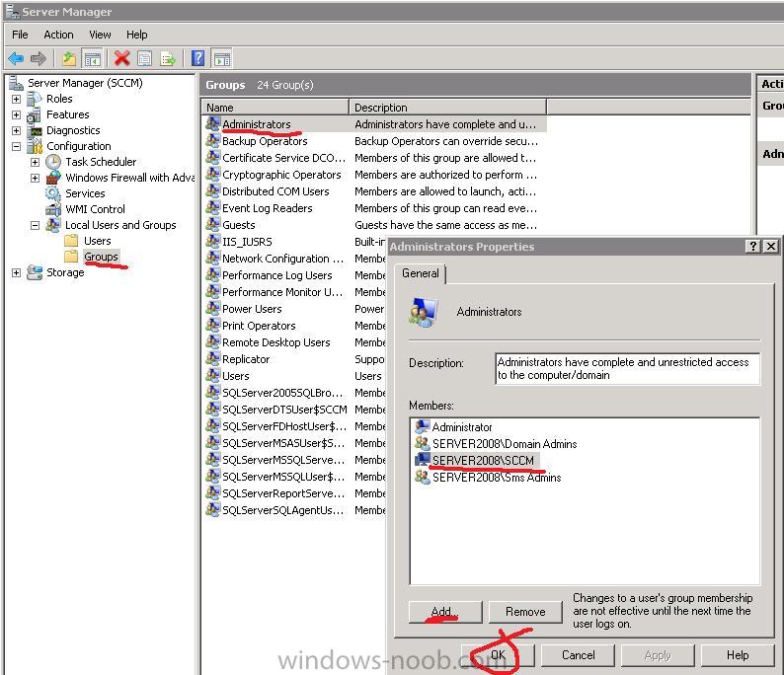Click the Backup Operators group icon
The height and width of the screenshot is (675, 784).
tap(213, 140)
